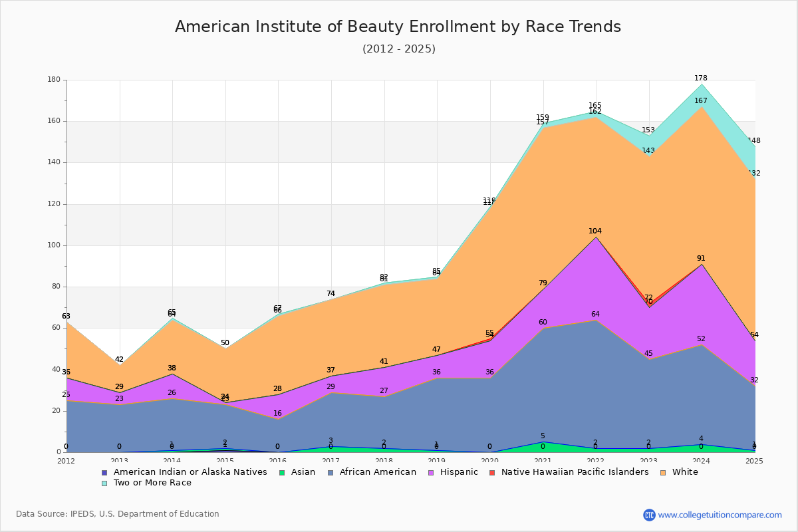This screenshot has height=532, width=798.
Task: Click the 104 data label at 2022
Action: pos(595,231)
